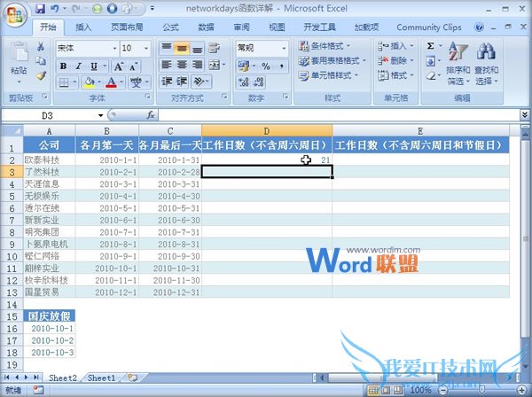
Task: Open the font name combo box 宋体
Action: tap(87, 48)
